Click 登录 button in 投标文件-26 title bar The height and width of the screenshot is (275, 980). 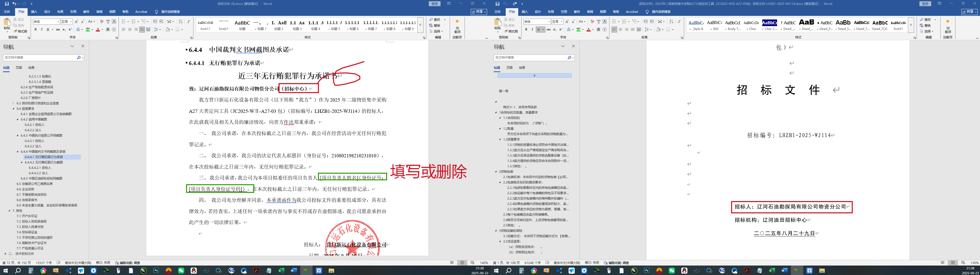[x=435, y=4]
